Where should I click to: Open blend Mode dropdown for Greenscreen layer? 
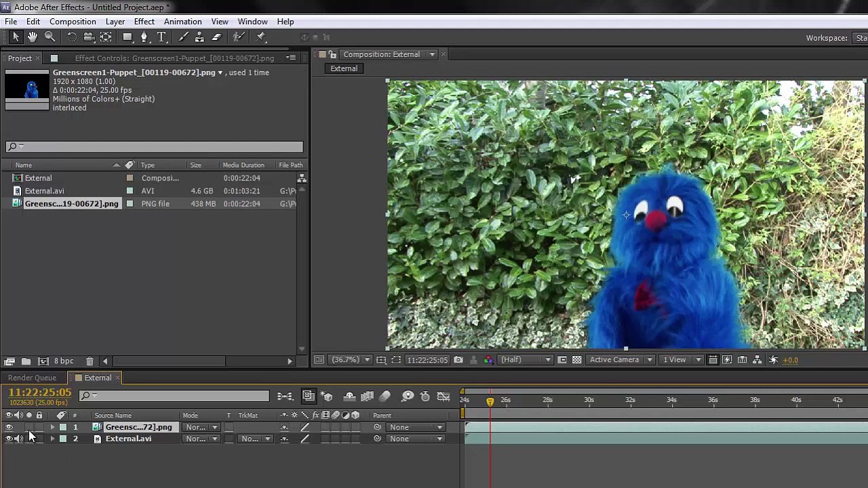pyautogui.click(x=201, y=428)
